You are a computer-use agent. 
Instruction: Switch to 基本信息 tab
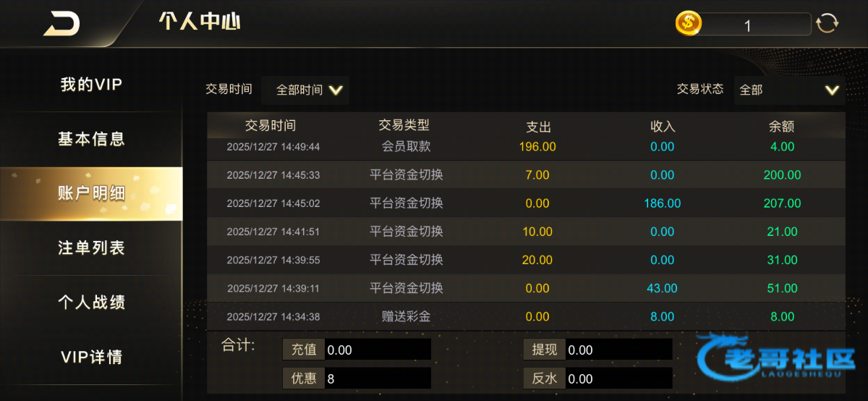pos(91,139)
